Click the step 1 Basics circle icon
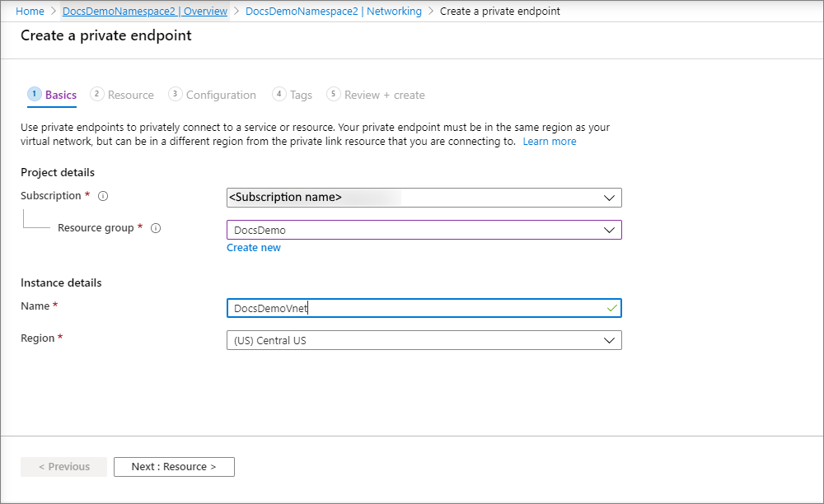Viewport: 824px width, 504px height. pyautogui.click(x=34, y=95)
